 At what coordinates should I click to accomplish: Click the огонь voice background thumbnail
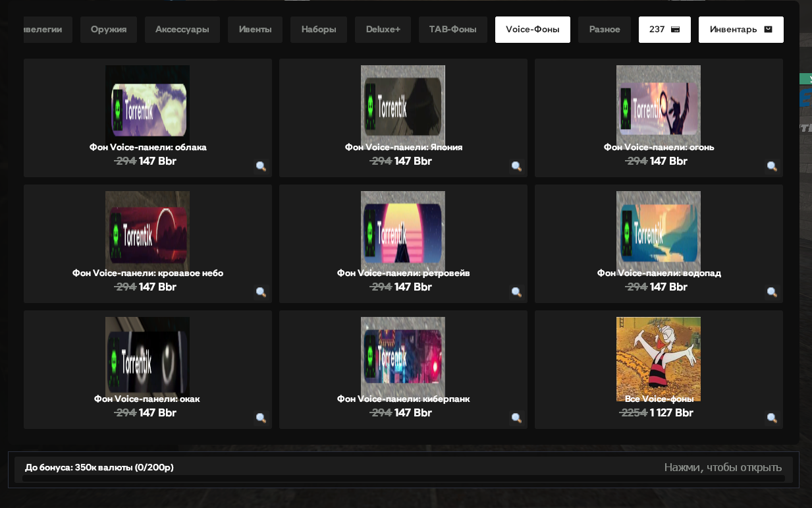tap(659, 107)
